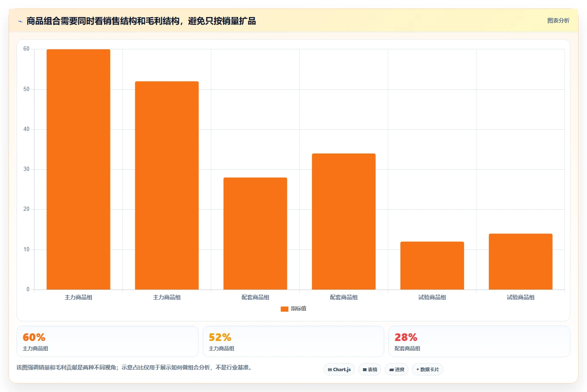Click the x-axis label under the 60 bar
The height and width of the screenshot is (392, 587).
(x=78, y=297)
